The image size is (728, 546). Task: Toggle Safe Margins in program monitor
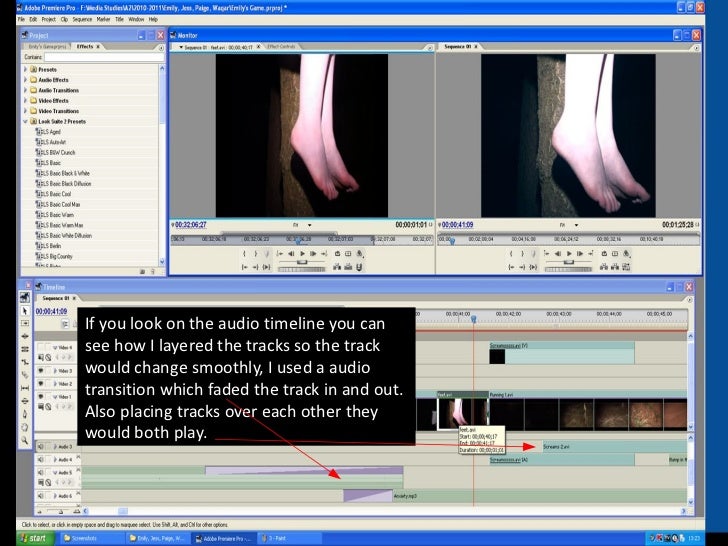(615, 254)
